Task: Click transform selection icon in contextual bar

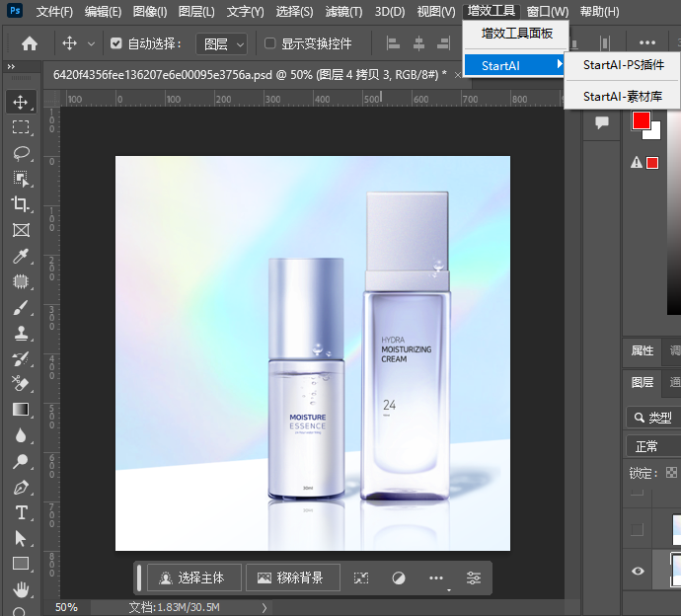Action: click(361, 577)
